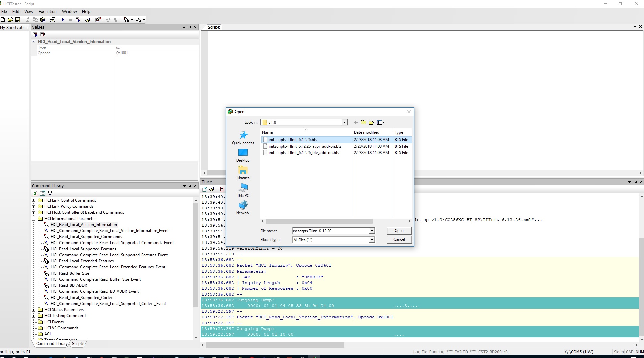Click the File name input field
644x358 pixels.
[330, 231]
